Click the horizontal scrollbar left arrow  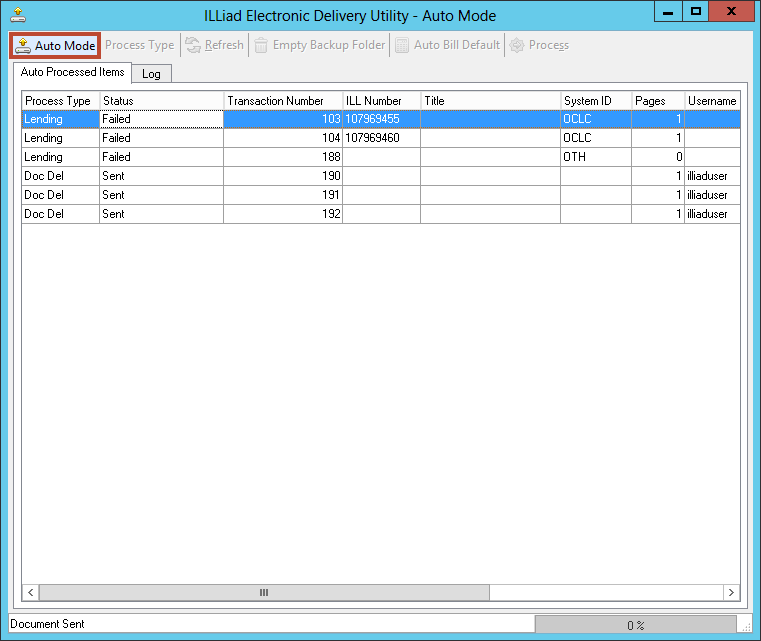(30, 592)
